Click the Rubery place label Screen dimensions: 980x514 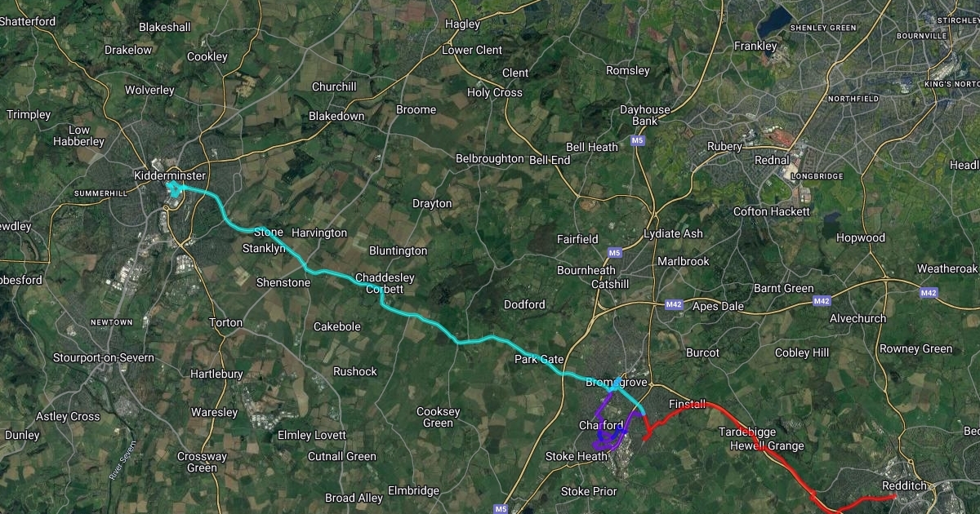tap(724, 147)
